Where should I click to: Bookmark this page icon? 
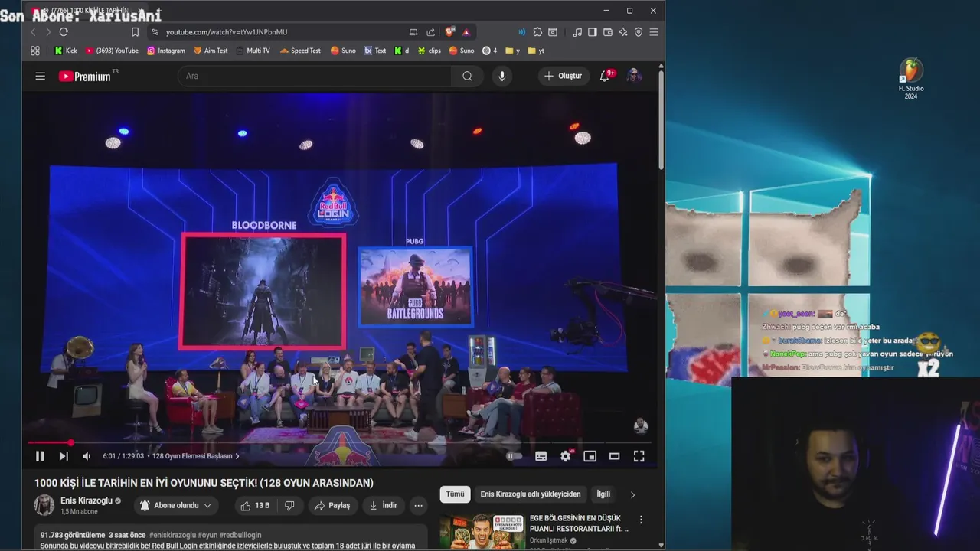(135, 32)
